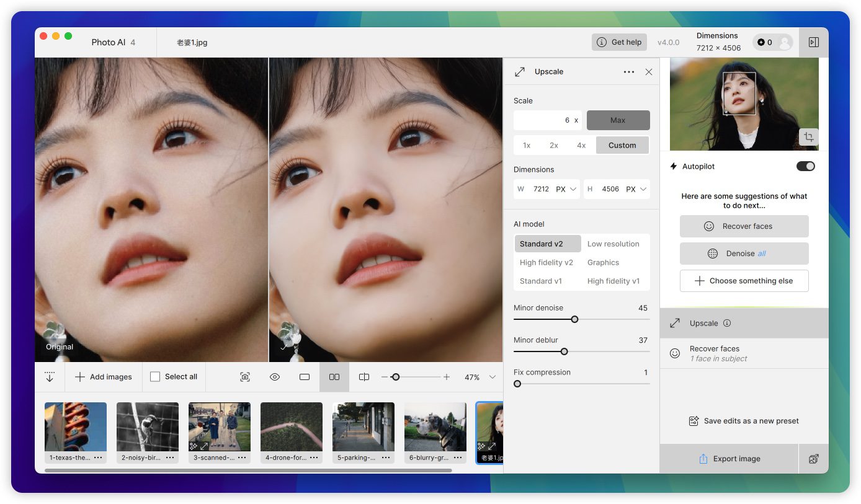Open the height PX unit dropdown
The width and height of the screenshot is (861, 504).
(x=636, y=189)
